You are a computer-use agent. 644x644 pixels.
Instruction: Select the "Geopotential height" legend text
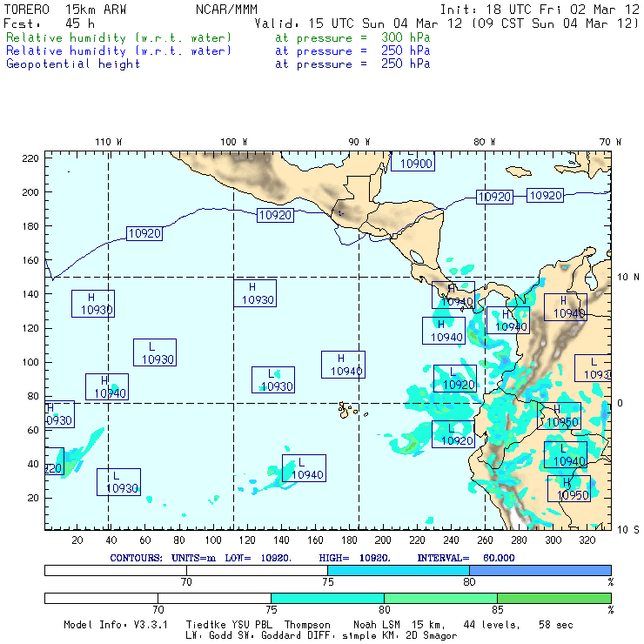[x=73, y=64]
